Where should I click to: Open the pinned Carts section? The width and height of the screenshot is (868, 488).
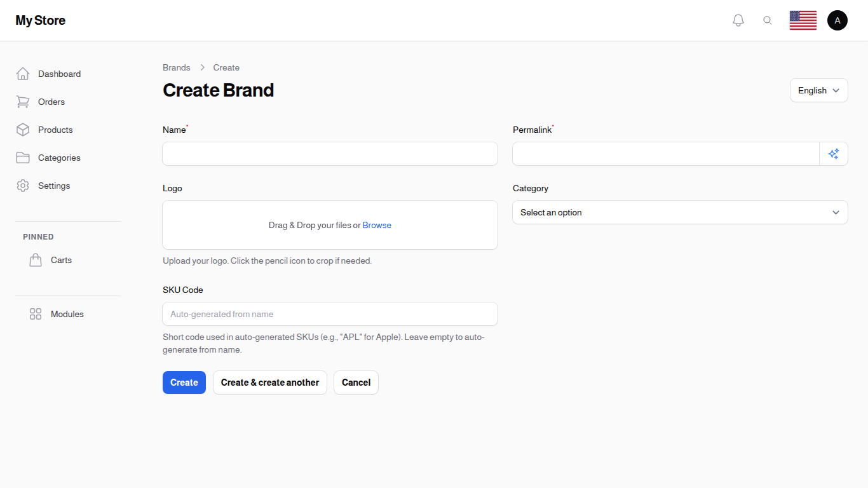(61, 260)
